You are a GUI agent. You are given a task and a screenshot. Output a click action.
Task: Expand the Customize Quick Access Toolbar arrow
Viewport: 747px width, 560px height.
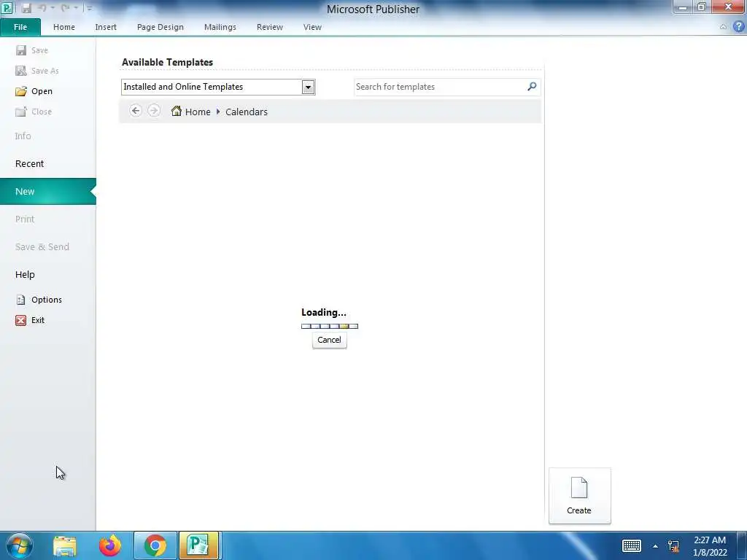pos(89,8)
